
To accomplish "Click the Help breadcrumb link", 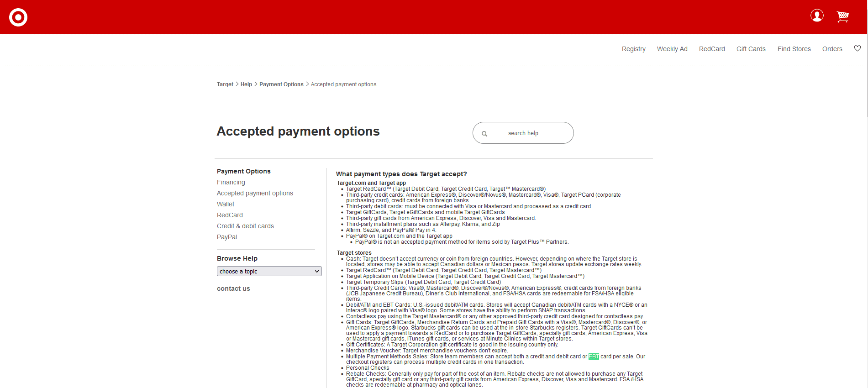I will tap(246, 84).
